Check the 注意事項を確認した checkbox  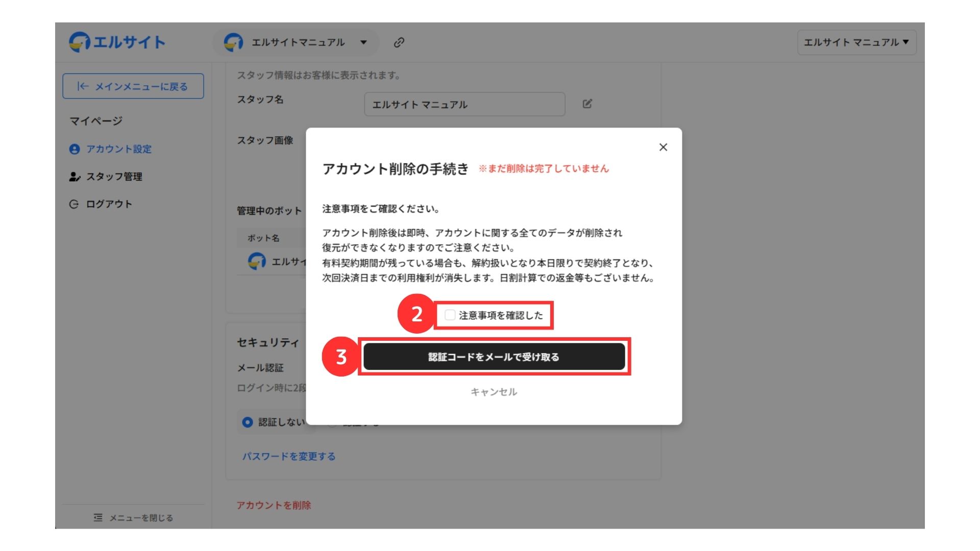tap(450, 315)
